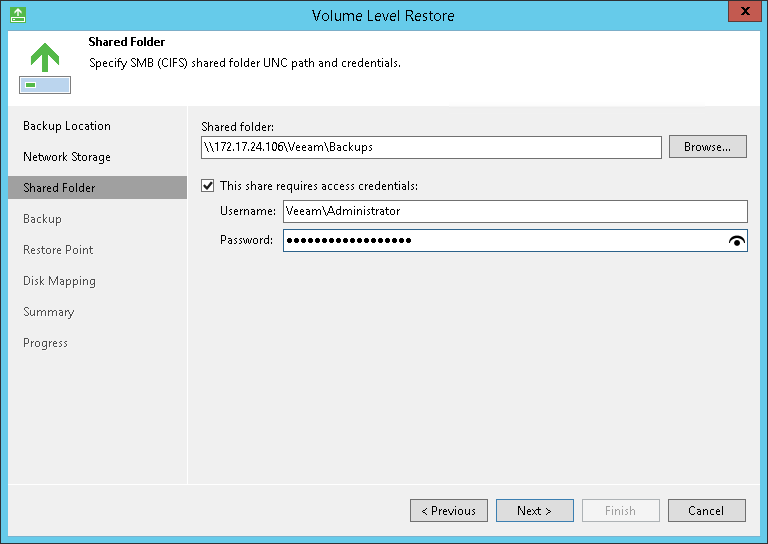Select the Backup wizard step
Screen dimensions: 768x544
(42, 218)
